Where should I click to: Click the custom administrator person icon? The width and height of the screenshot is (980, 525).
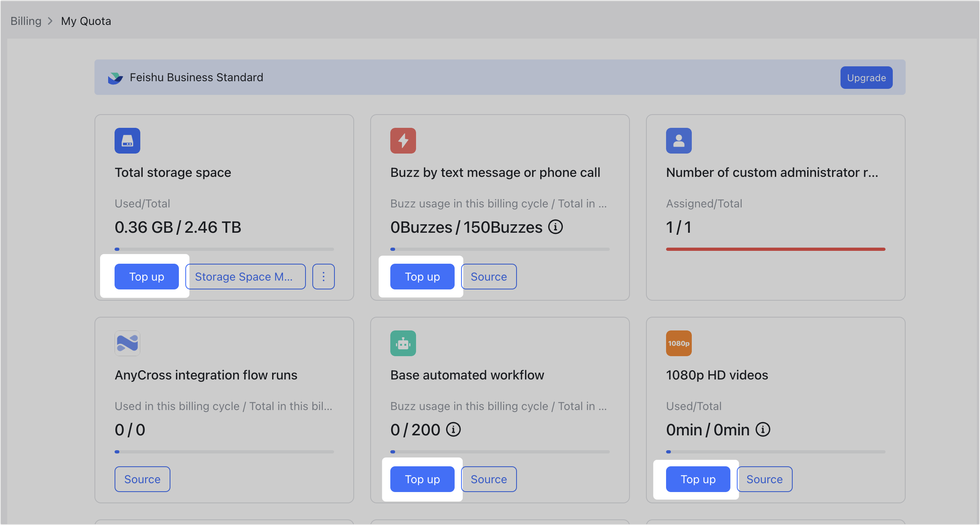pyautogui.click(x=679, y=141)
